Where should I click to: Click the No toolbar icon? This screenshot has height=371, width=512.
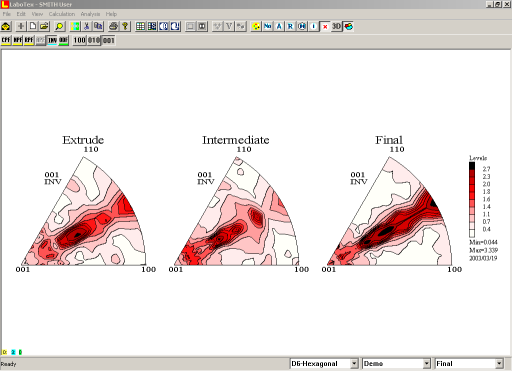pos(267,26)
